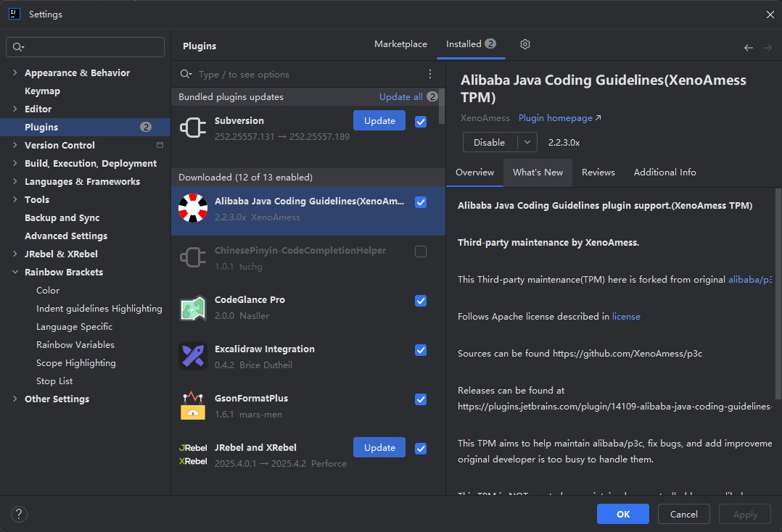This screenshot has width=782, height=532.
Task: Expand the Appearance & Behavior tree node
Action: click(15, 73)
